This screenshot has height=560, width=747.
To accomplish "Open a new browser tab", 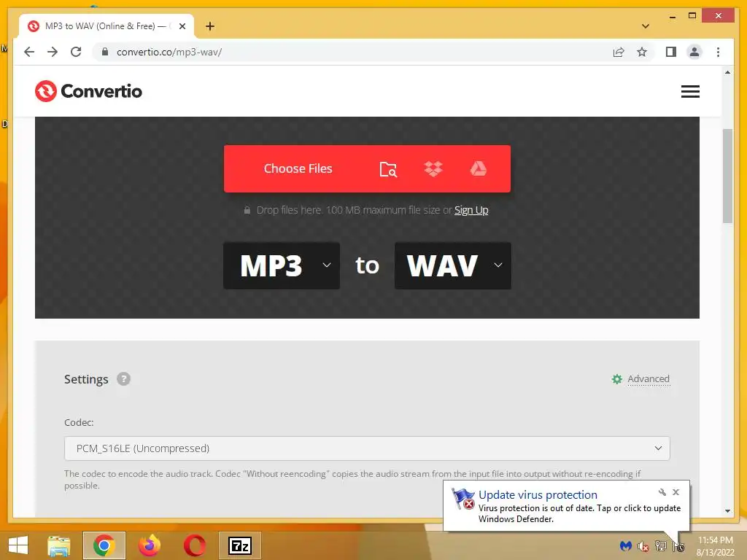I will (x=210, y=26).
